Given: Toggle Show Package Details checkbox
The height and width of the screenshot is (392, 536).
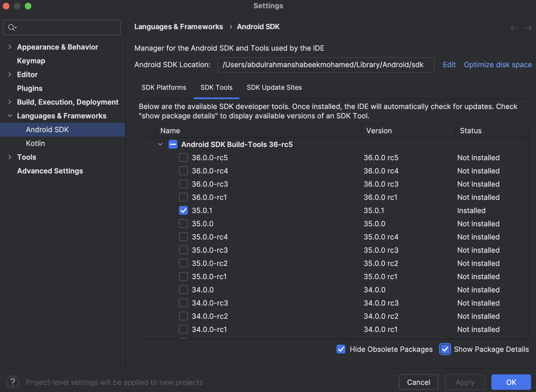Looking at the screenshot, I should (445, 349).
